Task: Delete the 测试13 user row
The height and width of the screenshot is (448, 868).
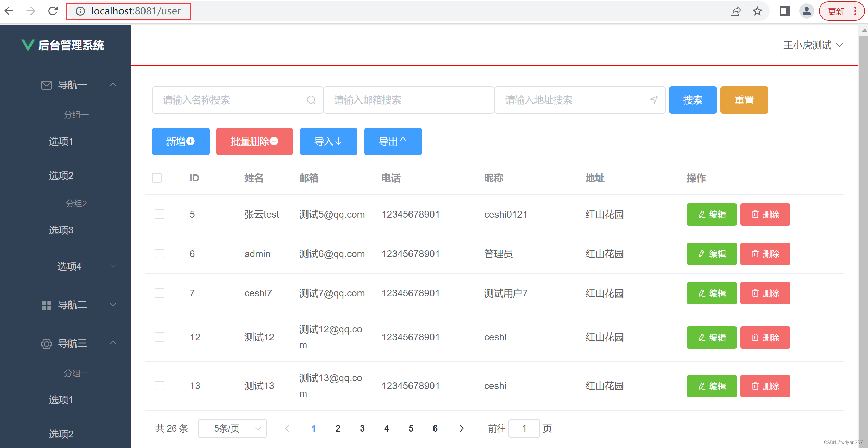Action: [765, 386]
